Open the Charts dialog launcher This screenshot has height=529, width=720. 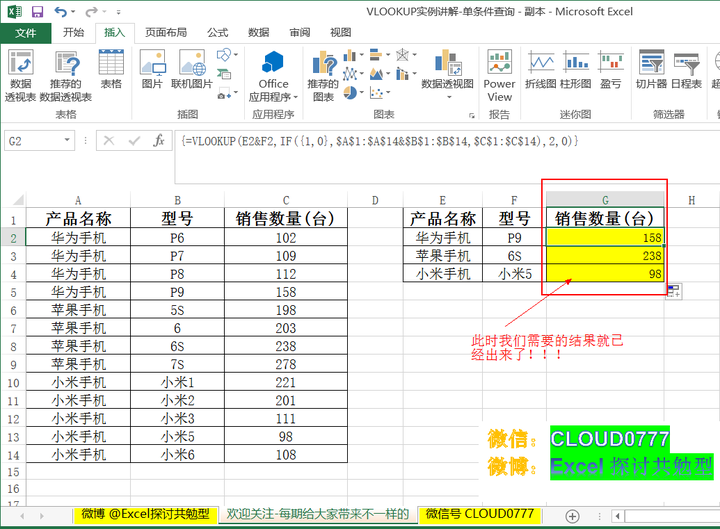(472, 116)
